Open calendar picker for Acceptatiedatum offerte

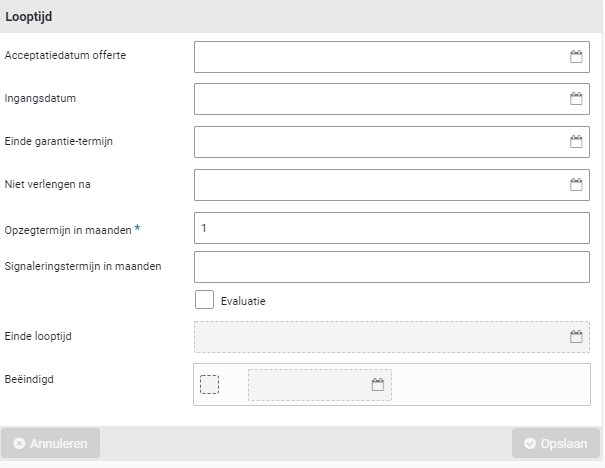click(576, 57)
